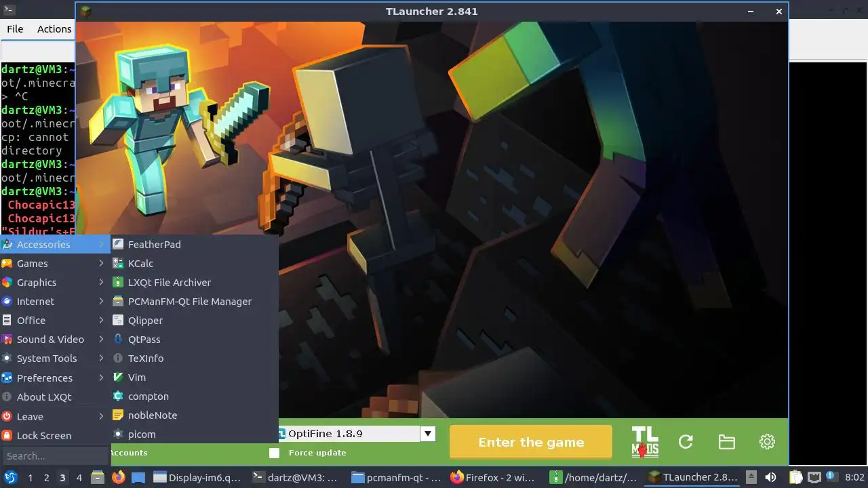Viewport: 868px width, 488px height.
Task: Choose Lock Screen from the menu
Action: 56,435
